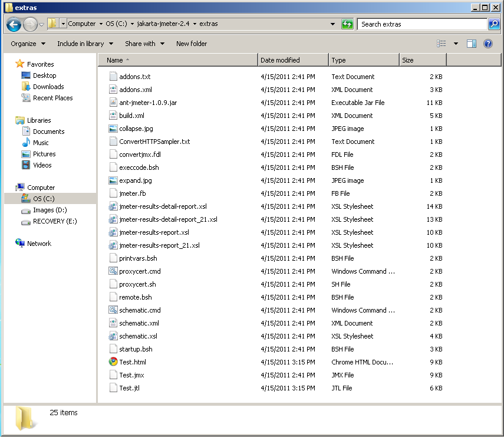This screenshot has height=437, width=504.
Task: Click the refresh icon beside address bar
Action: click(x=347, y=24)
